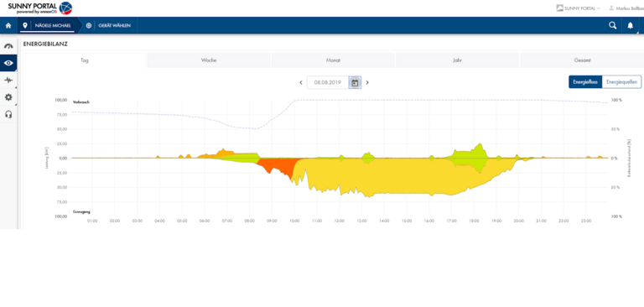Go to the previous day arrow
644x307 pixels.
[301, 82]
